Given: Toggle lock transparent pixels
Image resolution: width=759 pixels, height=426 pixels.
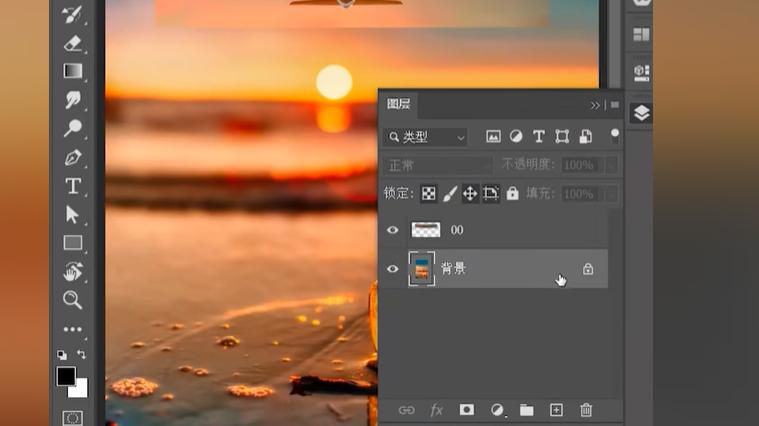Looking at the screenshot, I should click(428, 194).
